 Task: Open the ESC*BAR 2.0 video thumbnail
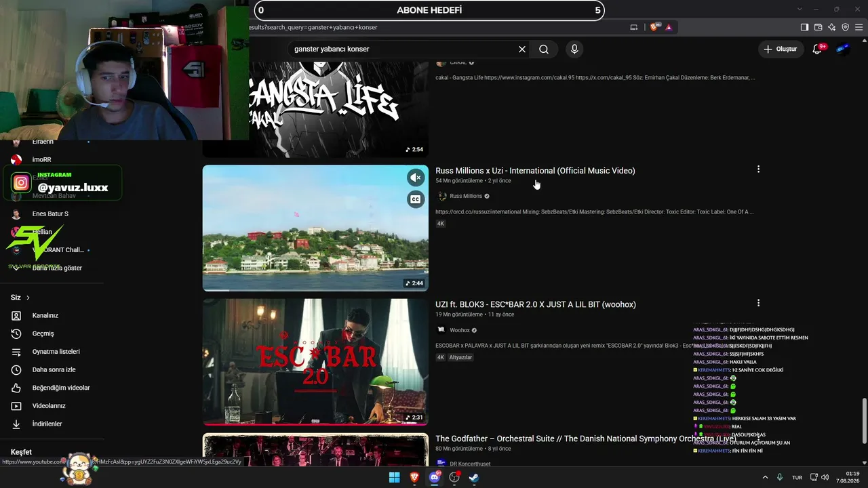315,362
